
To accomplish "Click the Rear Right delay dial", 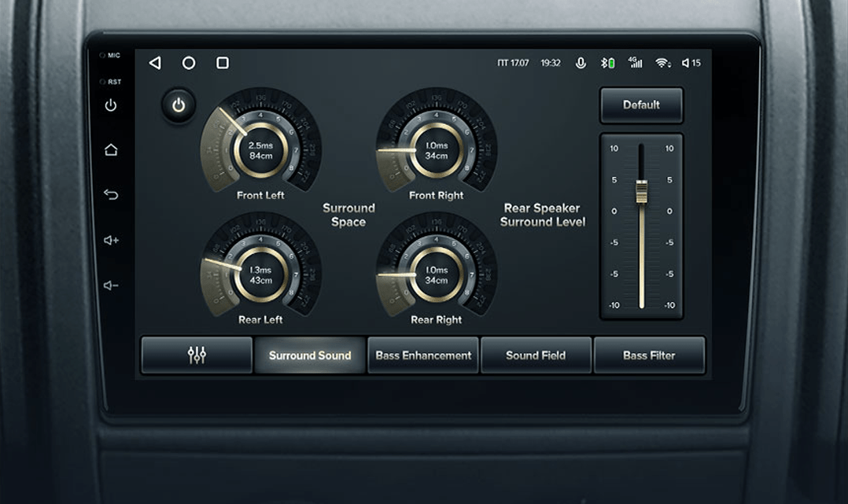I will pos(437,274).
